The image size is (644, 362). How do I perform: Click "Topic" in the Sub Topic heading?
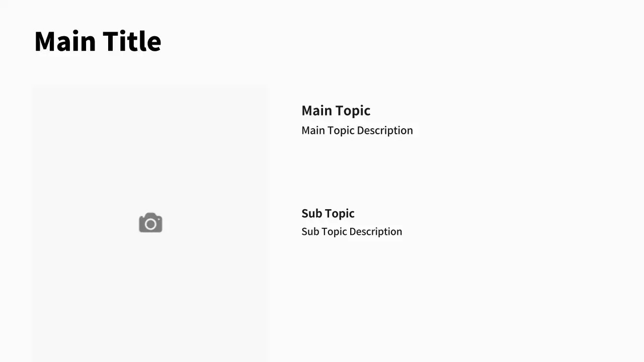coord(340,214)
